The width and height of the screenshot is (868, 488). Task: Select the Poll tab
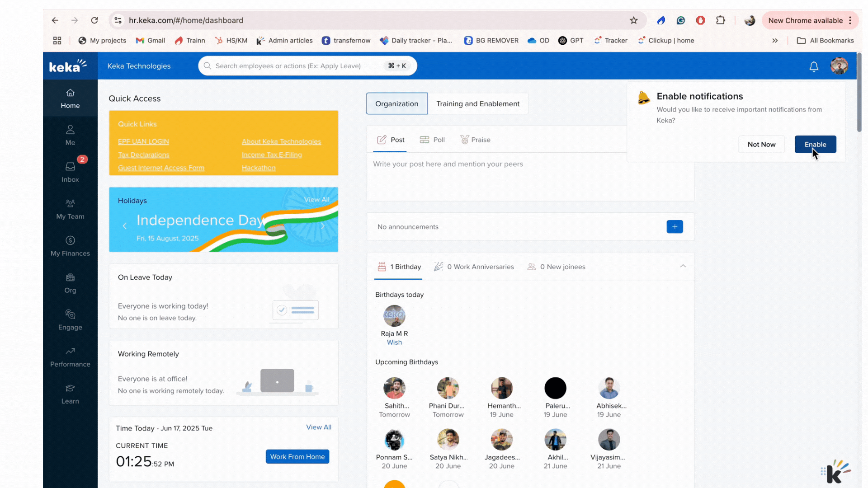[x=433, y=140]
